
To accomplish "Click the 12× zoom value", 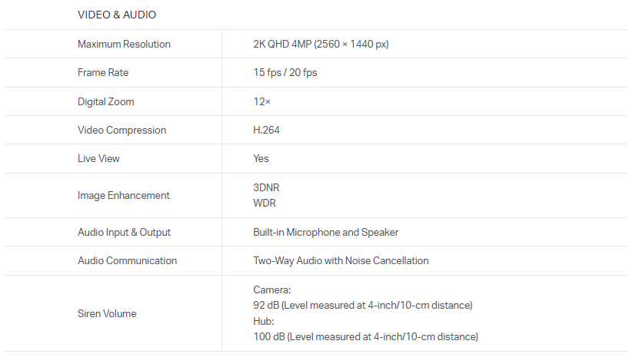I will coord(262,101).
